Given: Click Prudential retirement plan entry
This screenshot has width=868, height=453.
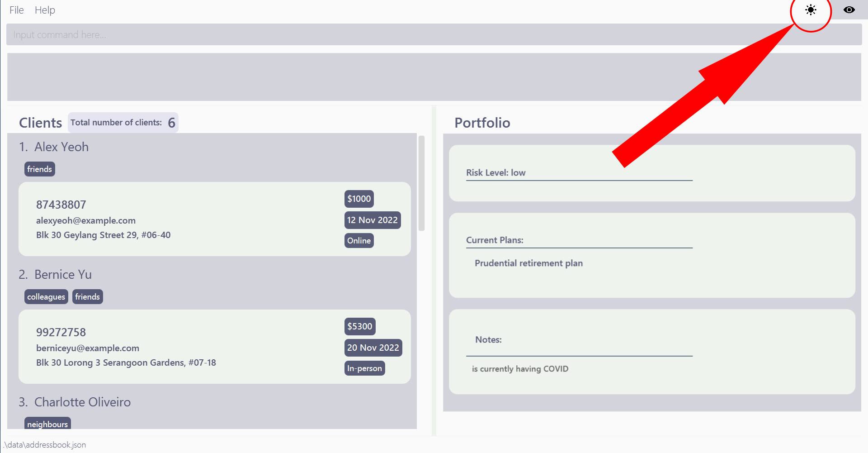Looking at the screenshot, I should point(528,263).
